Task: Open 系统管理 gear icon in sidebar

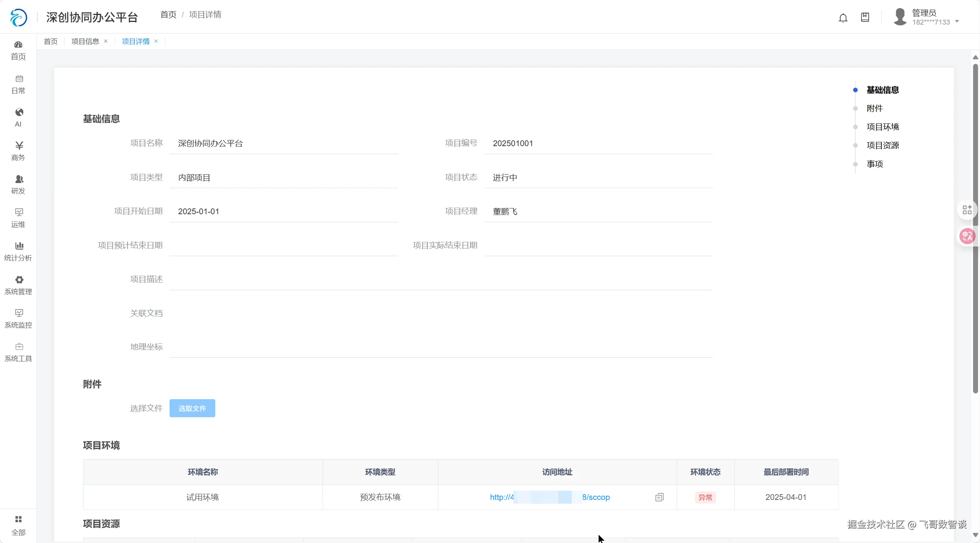Action: (19, 280)
